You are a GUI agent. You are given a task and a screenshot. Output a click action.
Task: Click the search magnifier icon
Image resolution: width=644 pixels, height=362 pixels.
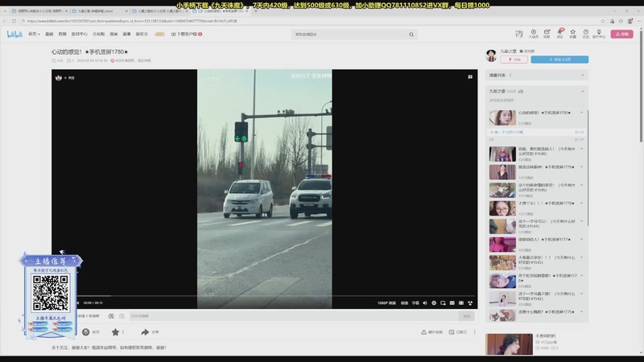(412, 35)
